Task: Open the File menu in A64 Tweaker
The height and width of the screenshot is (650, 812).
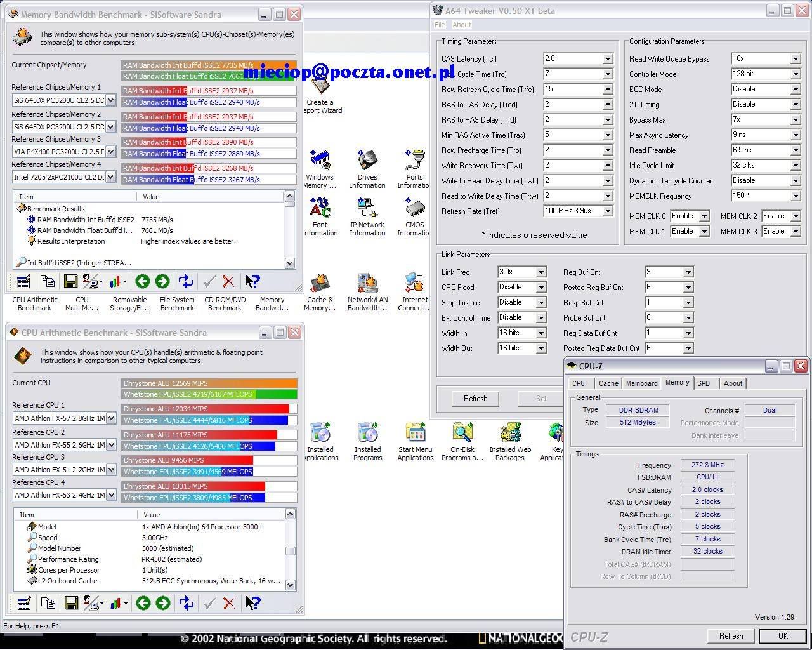Action: tap(440, 25)
